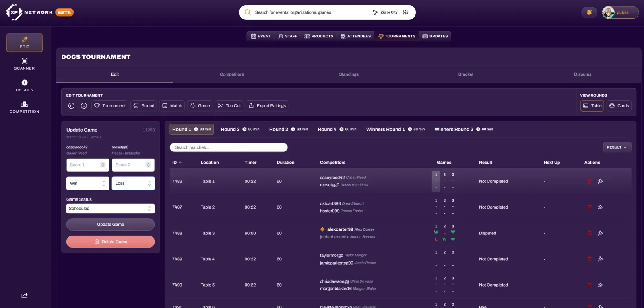Open the Attendees menu item
Screen dimensions: 644x308
(355, 36)
